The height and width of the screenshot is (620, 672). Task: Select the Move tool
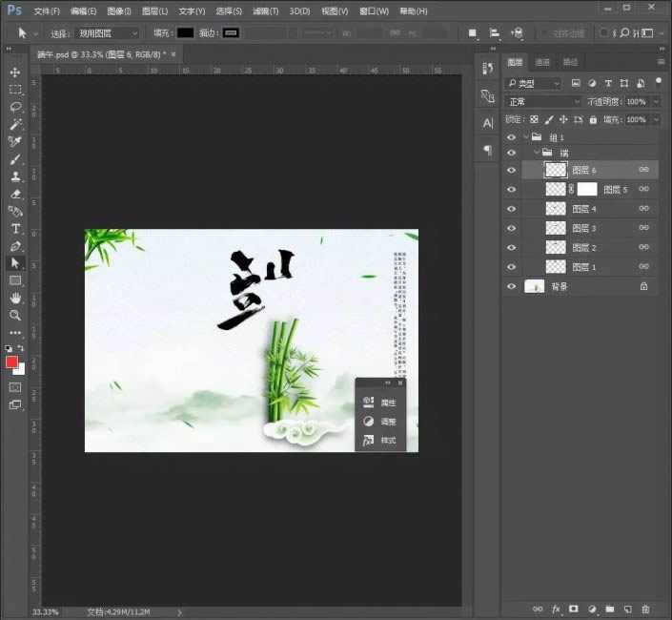tap(15, 72)
